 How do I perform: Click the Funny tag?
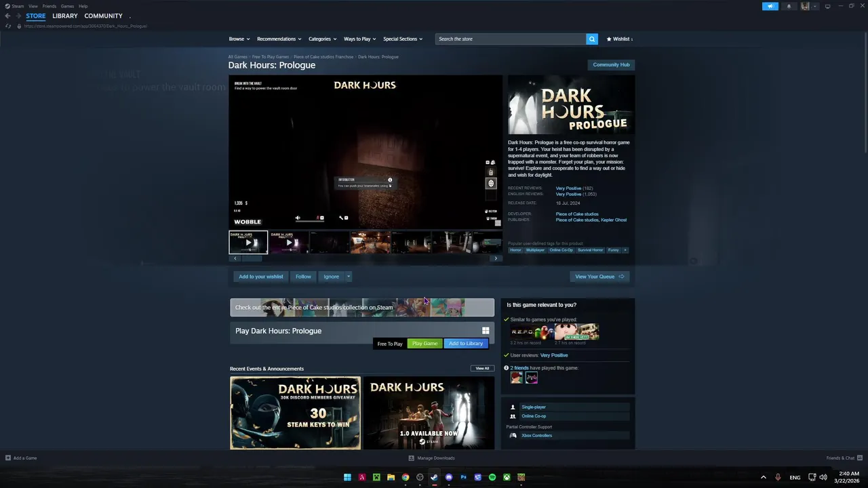pyautogui.click(x=613, y=250)
